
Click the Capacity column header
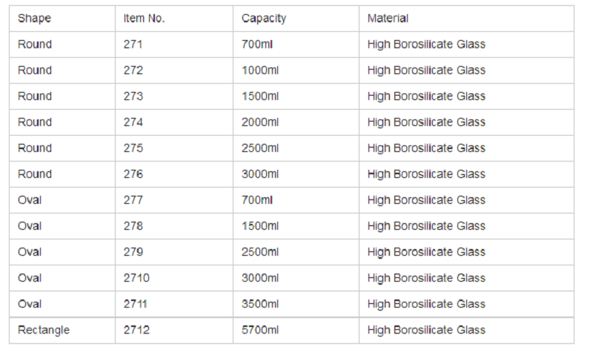264,19
